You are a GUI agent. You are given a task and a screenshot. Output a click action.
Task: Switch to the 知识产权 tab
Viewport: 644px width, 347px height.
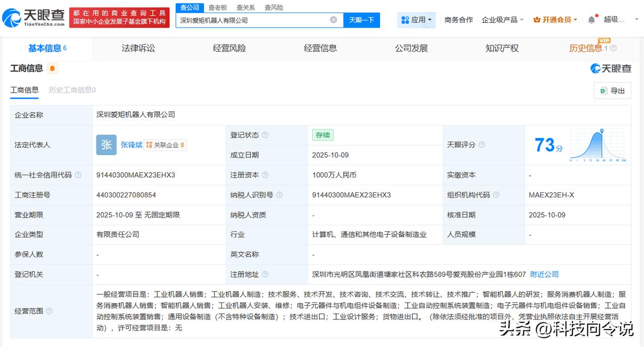tap(502, 48)
